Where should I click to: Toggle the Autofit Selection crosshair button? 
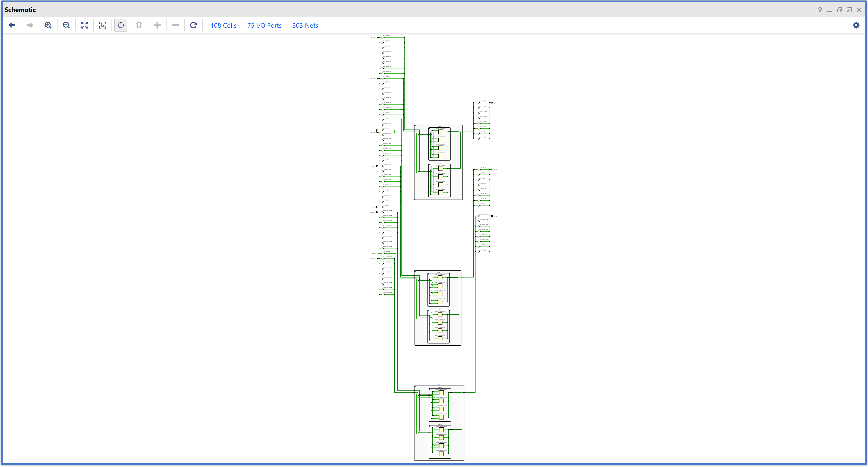click(121, 25)
